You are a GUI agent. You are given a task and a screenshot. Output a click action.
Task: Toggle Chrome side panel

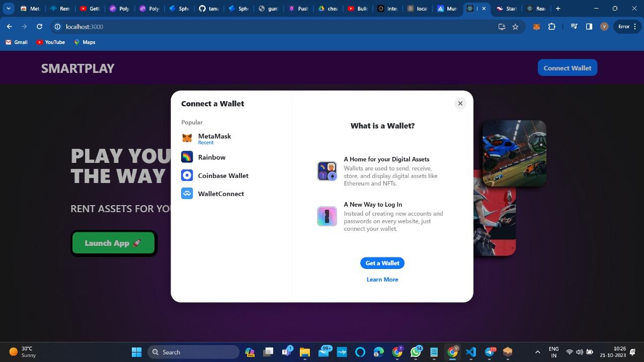(589, 27)
